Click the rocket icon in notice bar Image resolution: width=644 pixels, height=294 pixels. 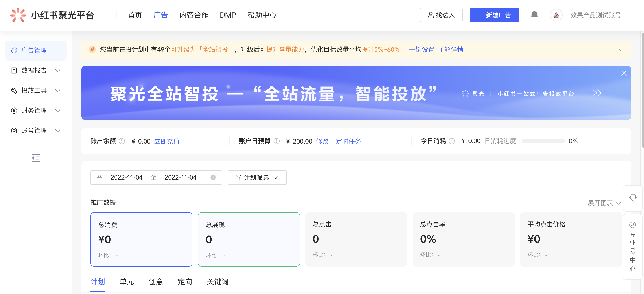pos(92,49)
